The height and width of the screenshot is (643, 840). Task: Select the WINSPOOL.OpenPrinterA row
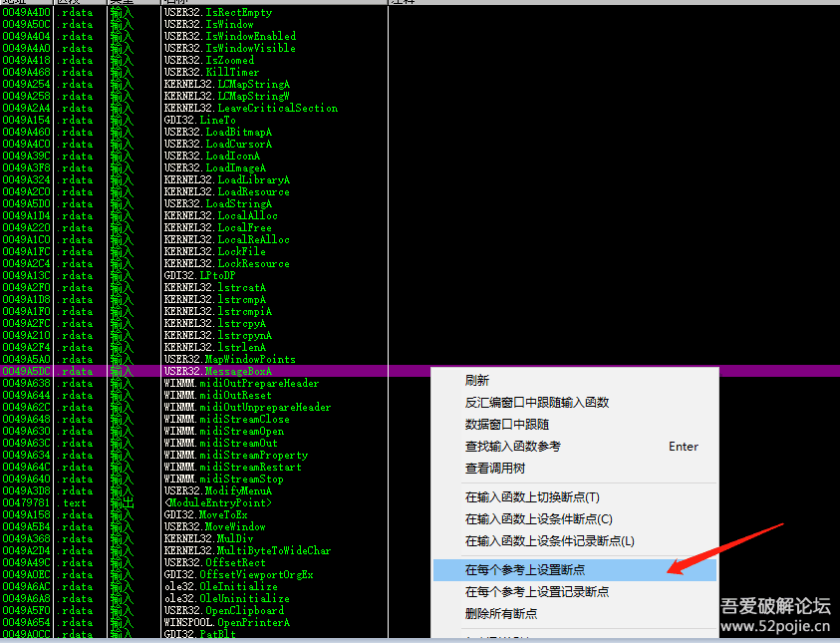click(226, 622)
